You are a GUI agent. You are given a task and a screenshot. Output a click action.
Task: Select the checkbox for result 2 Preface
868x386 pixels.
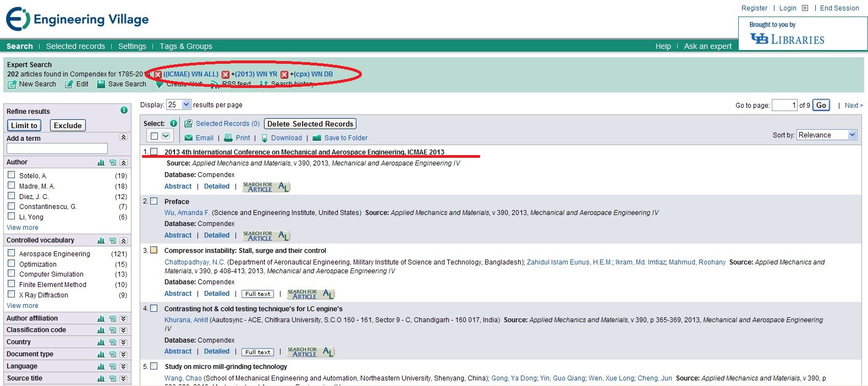pos(154,201)
